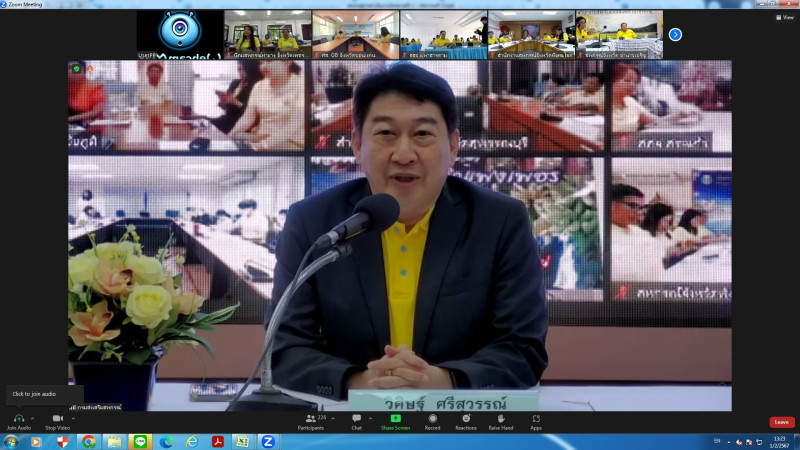This screenshot has height=450, width=800.
Task: Select the sixth thumbnail with mountain backdrop
Action: [619, 34]
